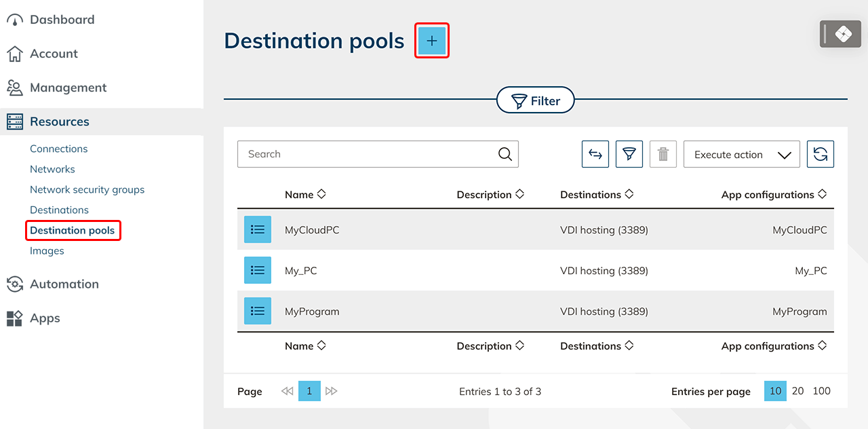This screenshot has height=429, width=868.
Task: Click the column width arrows icon
Action: (x=595, y=154)
